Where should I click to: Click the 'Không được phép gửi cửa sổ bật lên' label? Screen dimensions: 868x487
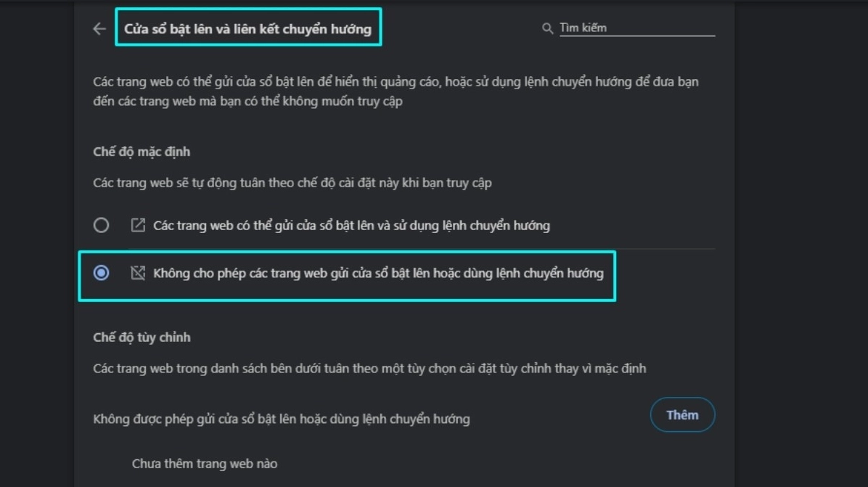(282, 419)
